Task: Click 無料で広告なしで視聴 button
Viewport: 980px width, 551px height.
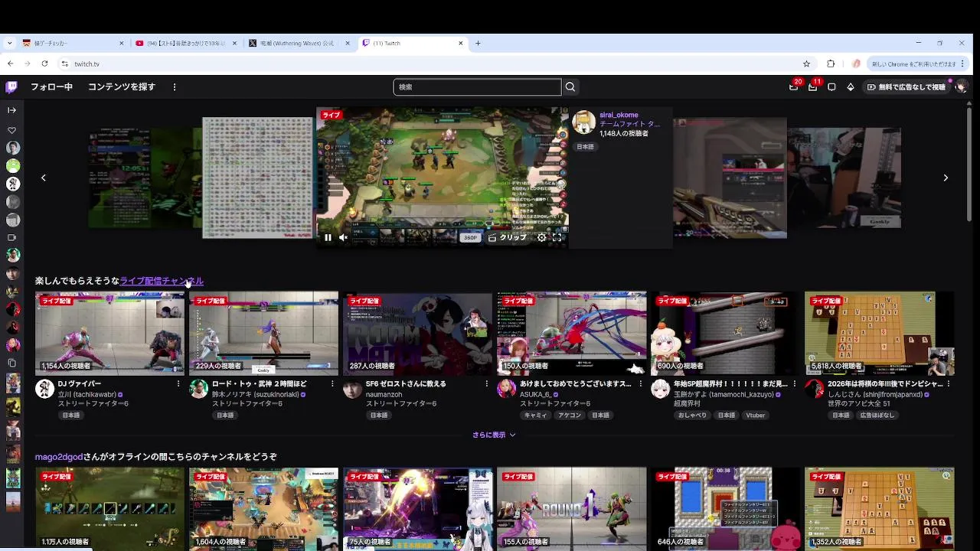Action: click(x=906, y=87)
